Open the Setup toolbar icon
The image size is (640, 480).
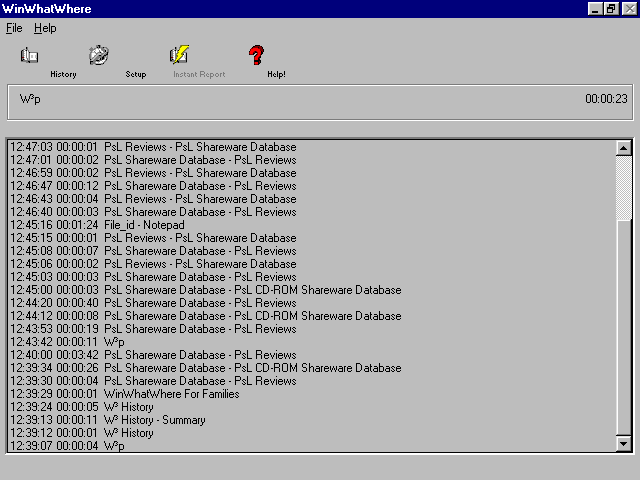click(x=98, y=56)
